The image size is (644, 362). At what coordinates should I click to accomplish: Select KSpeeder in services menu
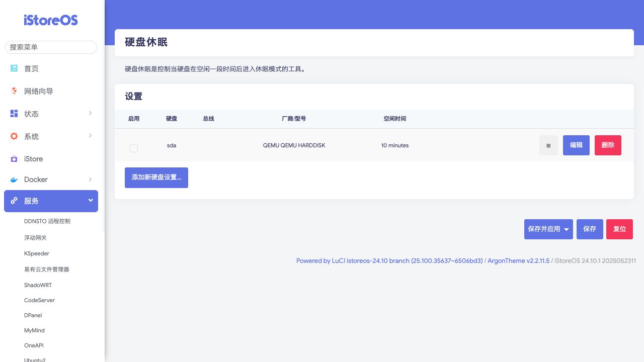(37, 253)
